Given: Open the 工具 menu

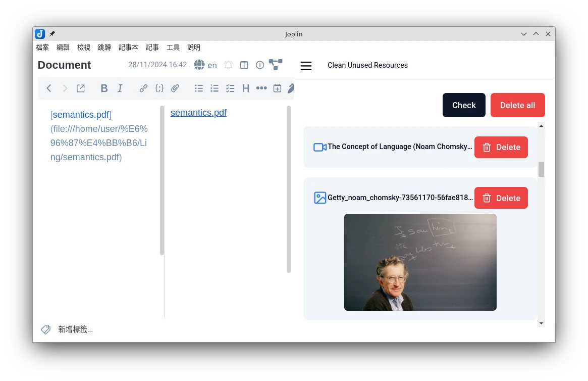Looking at the screenshot, I should pos(173,47).
